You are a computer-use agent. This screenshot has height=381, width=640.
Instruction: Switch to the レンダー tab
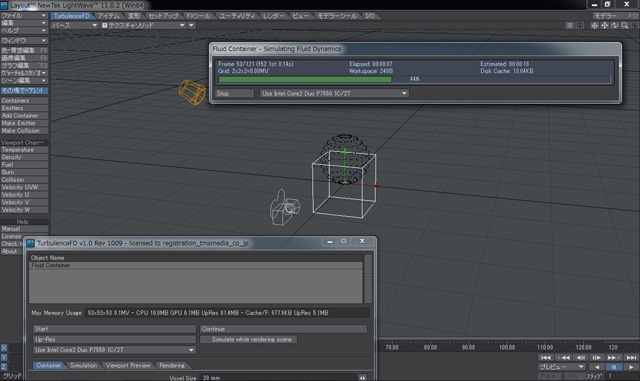(273, 16)
